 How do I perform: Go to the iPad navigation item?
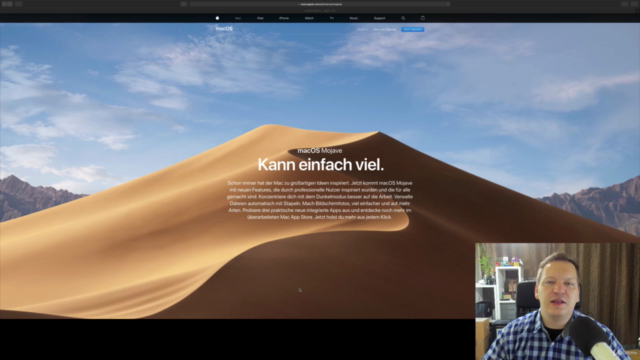coord(260,18)
